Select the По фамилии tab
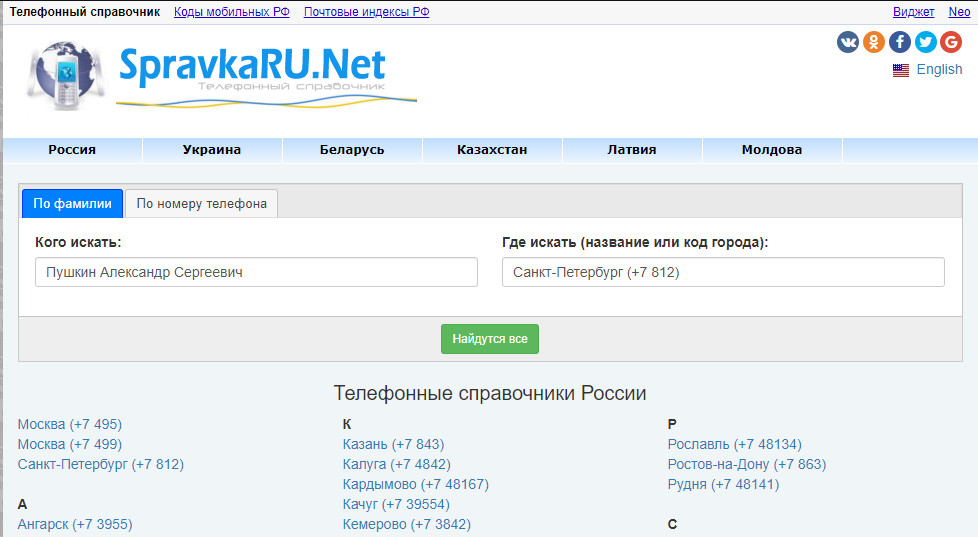The width and height of the screenshot is (978, 537). click(x=72, y=204)
